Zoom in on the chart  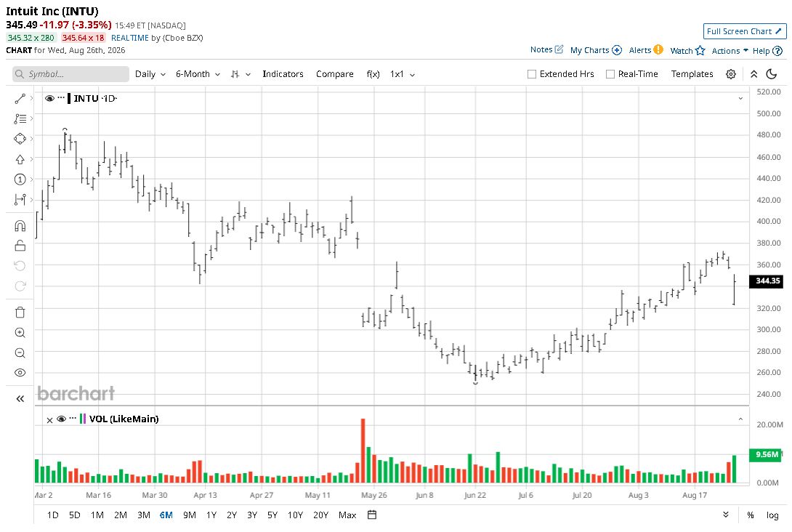pyautogui.click(x=20, y=332)
